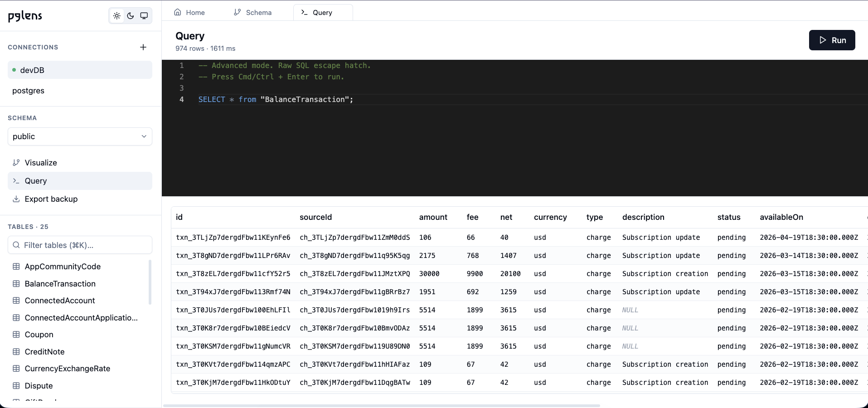Open the public schema dropdown
868x408 pixels.
pyautogui.click(x=80, y=136)
